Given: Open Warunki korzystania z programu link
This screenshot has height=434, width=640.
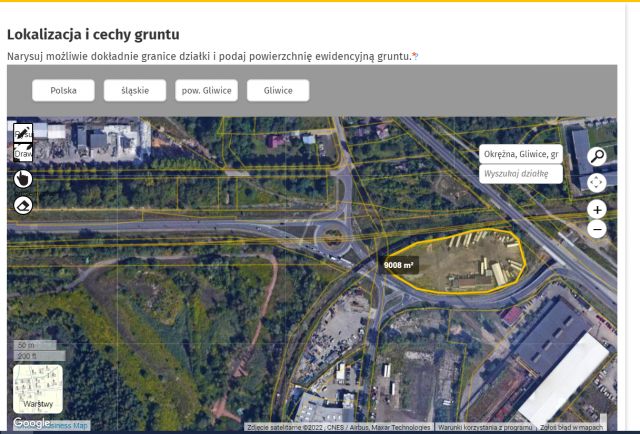Looking at the screenshot, I should (484, 427).
